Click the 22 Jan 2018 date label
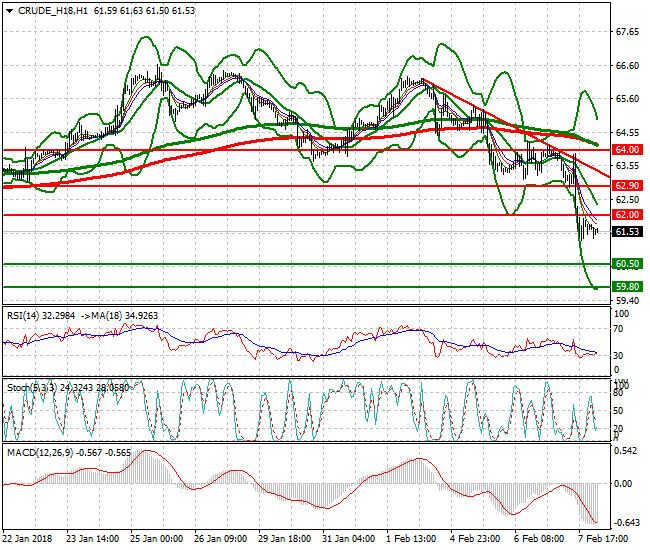Viewport: 650px width, 550px height. 27,539
